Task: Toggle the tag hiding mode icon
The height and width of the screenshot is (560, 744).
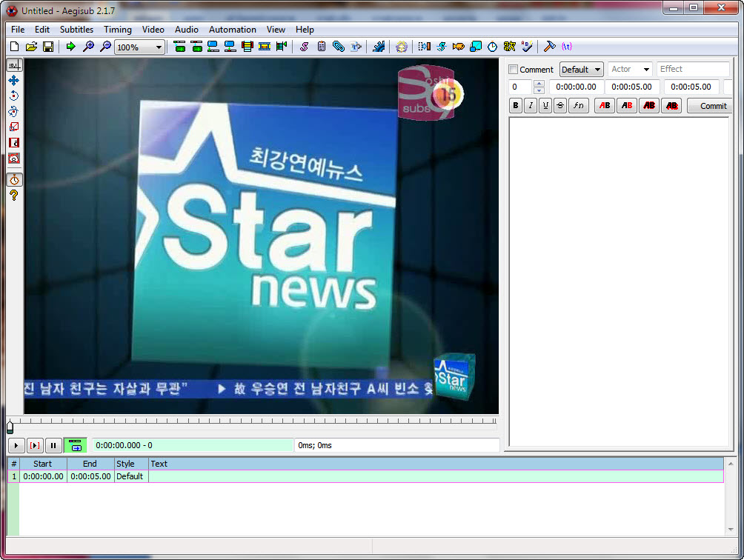Action: [567, 47]
